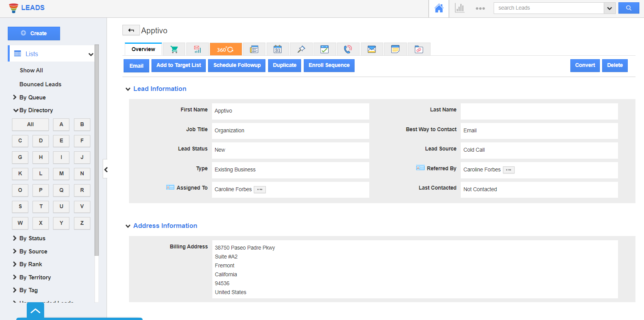Viewport: 644px width, 320px height.
Task: Click the Convert button
Action: click(585, 65)
